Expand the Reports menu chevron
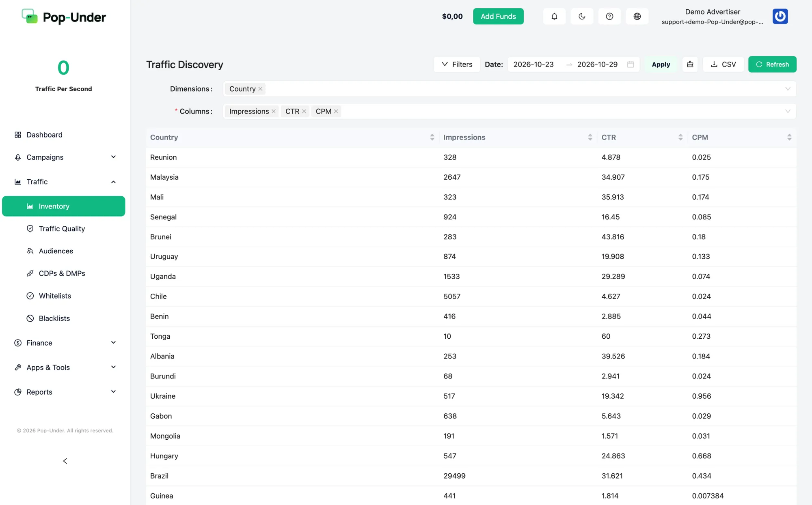 (x=114, y=392)
